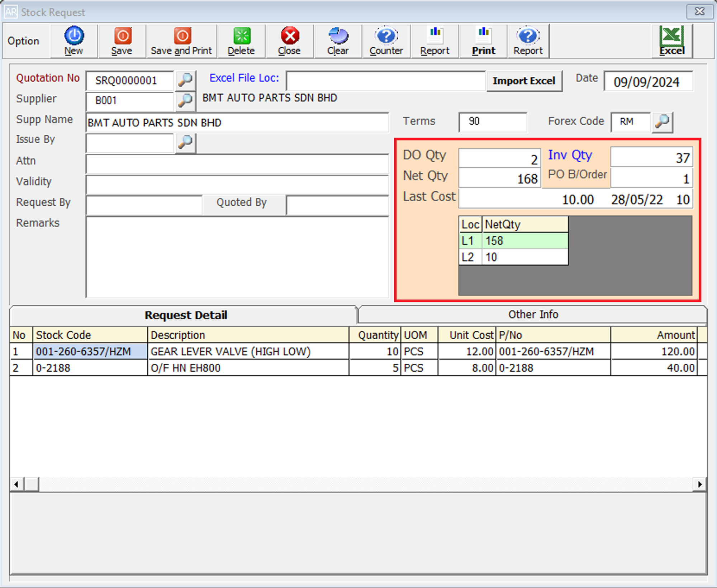The height and width of the screenshot is (588, 717).
Task: Click the Forex Code field
Action: [x=631, y=122]
